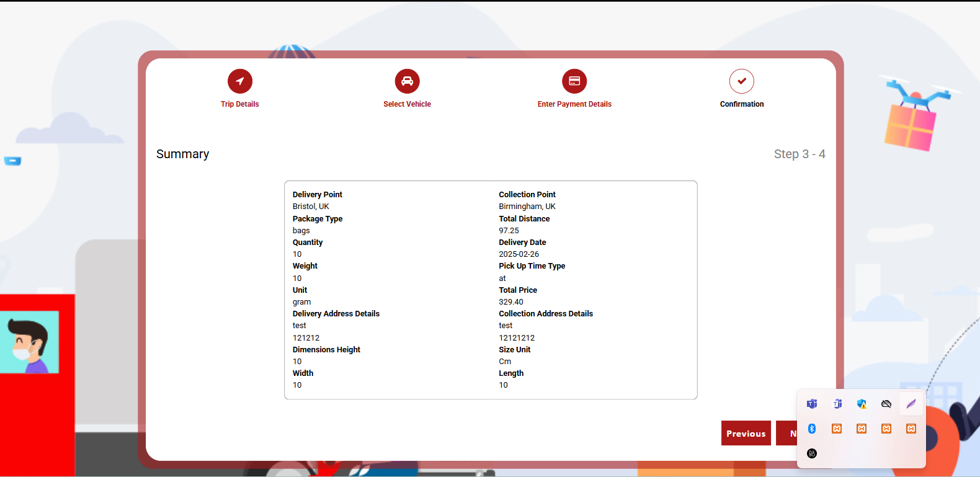The image size is (980, 477).
Task: Select the Confirmation step label
Action: 742,104
